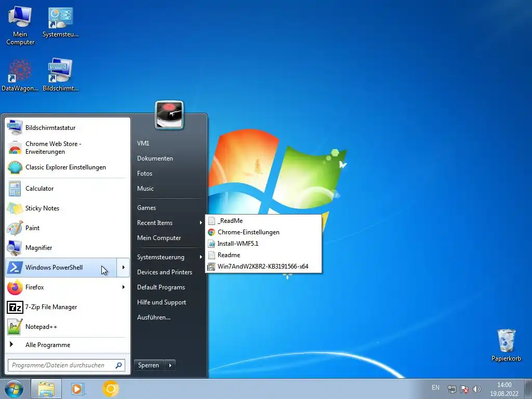Open Bildschirmtastatur desktop shortcut
Screen dimensions: 532x399
60,75
